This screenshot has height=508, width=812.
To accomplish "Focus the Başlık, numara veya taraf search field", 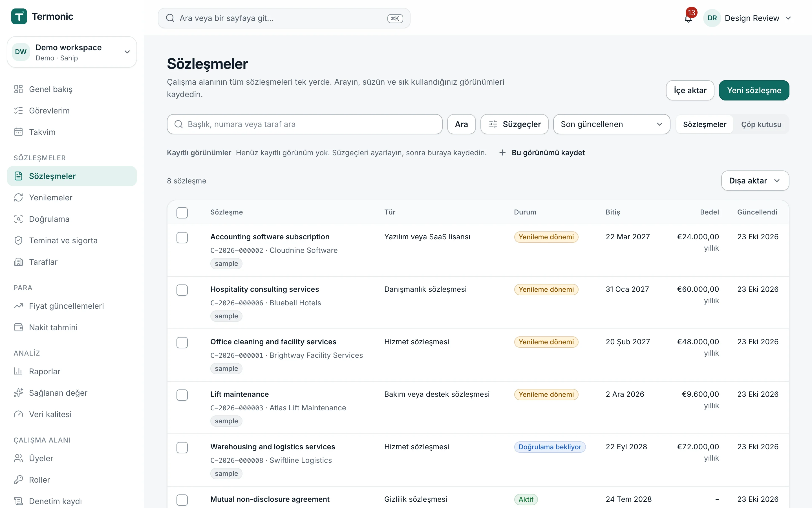I will (305, 124).
